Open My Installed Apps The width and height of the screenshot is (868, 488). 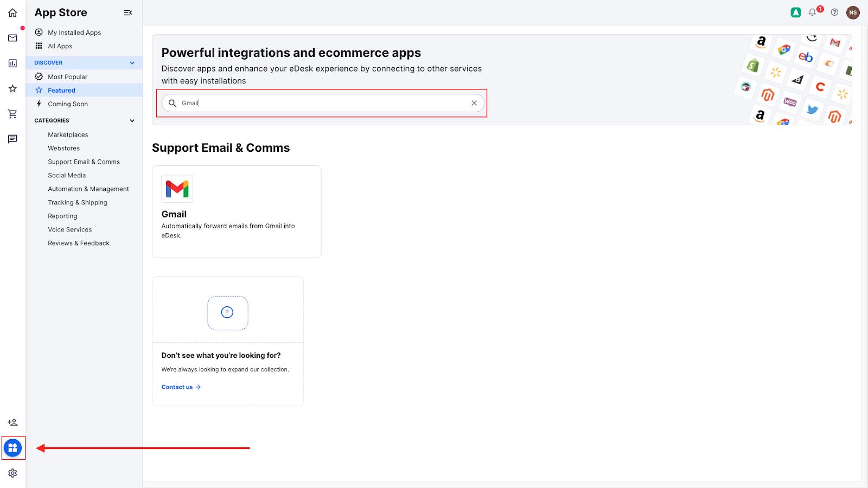74,33
